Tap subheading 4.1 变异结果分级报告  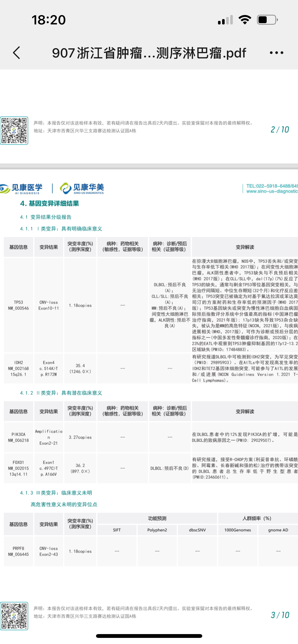click(x=46, y=217)
